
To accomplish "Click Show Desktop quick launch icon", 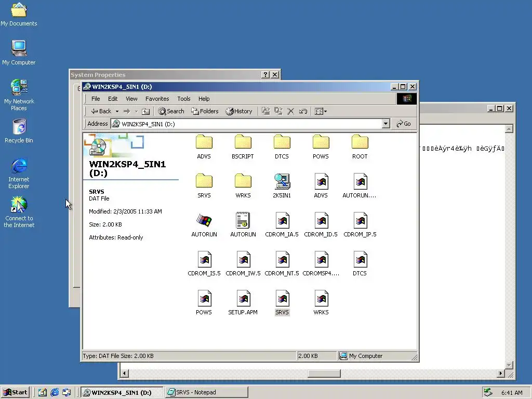I will [43, 393].
